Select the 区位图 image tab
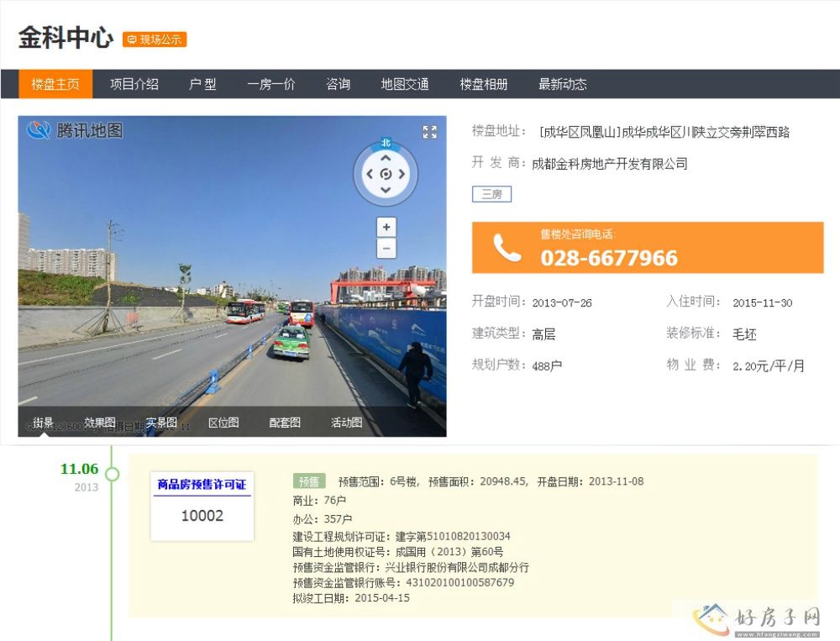This screenshot has width=840, height=641. pos(223,423)
